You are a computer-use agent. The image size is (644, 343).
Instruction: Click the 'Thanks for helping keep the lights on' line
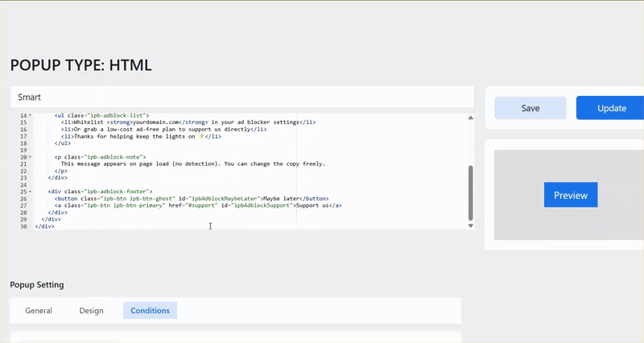click(x=141, y=136)
